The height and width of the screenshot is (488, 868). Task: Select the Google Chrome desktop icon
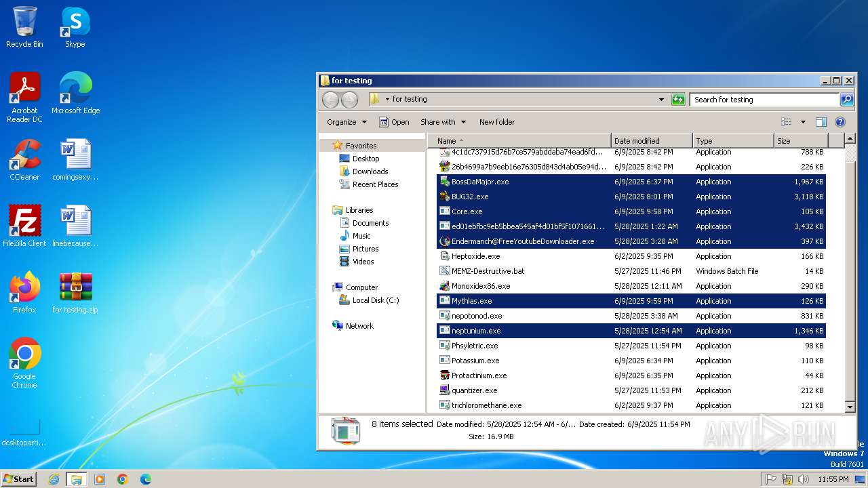coord(24,363)
